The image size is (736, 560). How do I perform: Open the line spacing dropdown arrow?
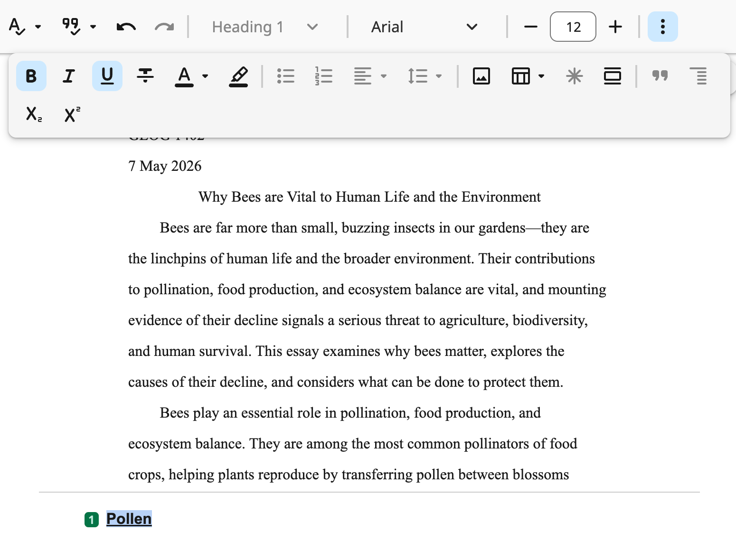(439, 76)
